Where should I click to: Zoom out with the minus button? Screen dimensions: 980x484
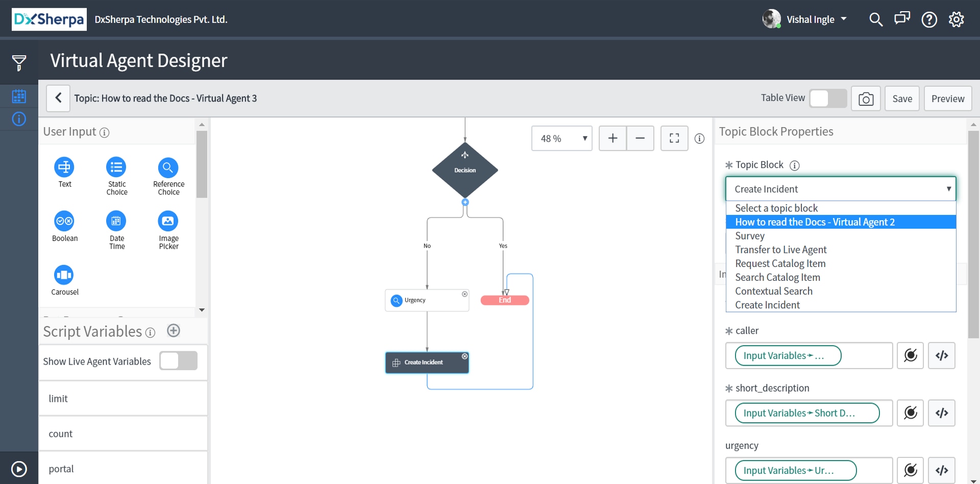[x=640, y=138]
